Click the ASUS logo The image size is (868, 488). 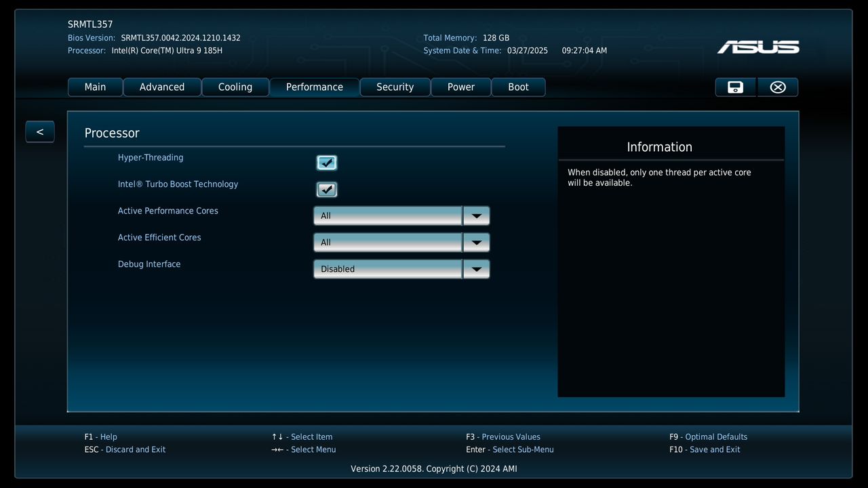[x=758, y=47]
